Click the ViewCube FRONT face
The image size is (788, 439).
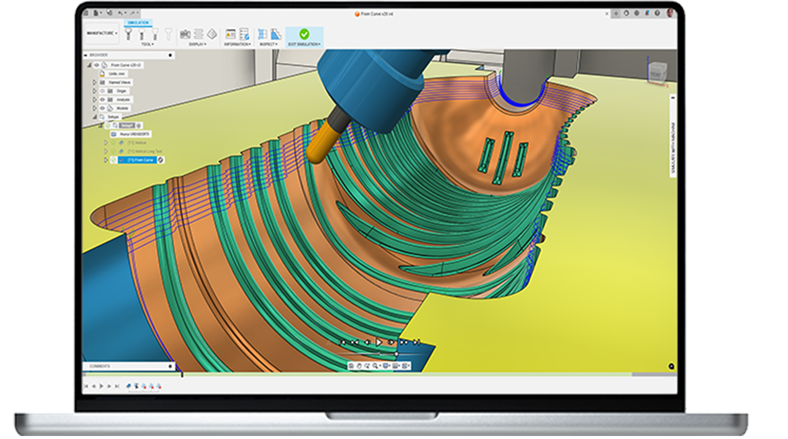click(656, 73)
